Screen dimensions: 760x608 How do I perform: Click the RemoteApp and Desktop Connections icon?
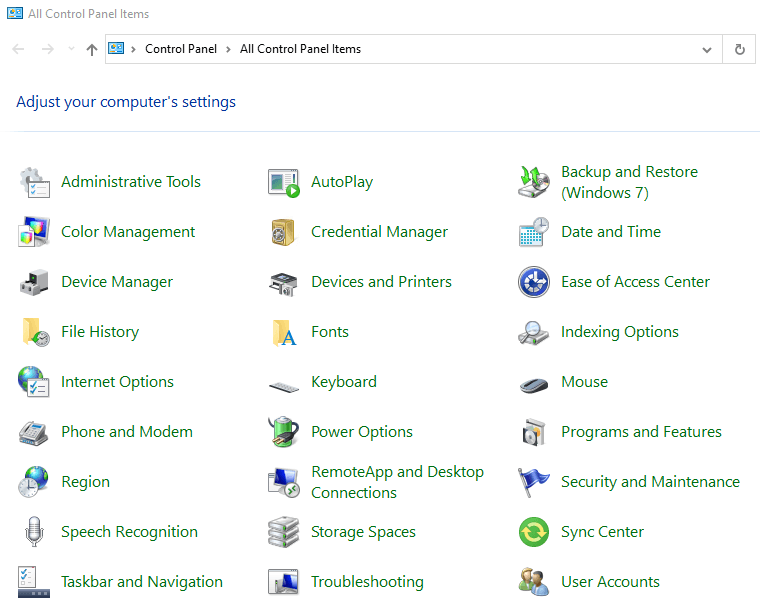click(284, 482)
